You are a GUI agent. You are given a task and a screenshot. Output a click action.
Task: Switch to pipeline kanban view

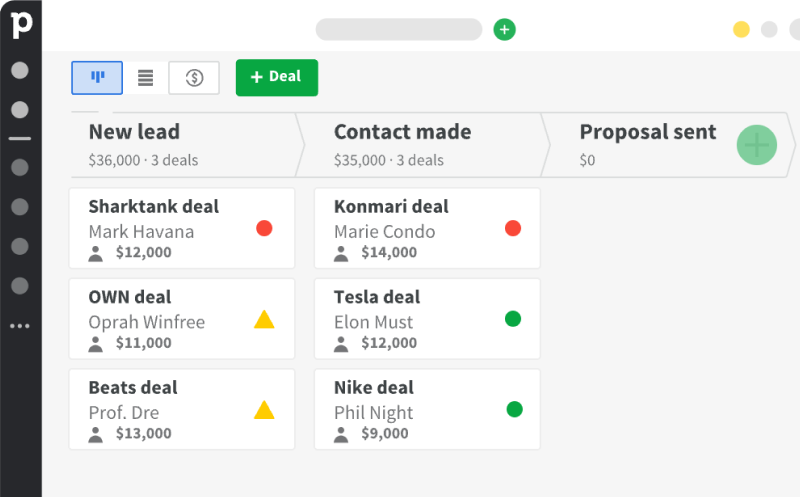(97, 78)
